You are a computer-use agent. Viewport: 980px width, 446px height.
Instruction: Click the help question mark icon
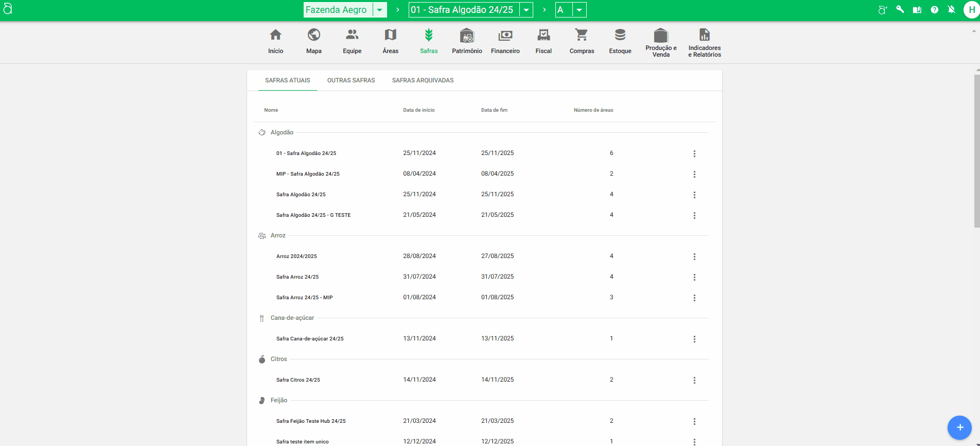click(x=934, y=10)
